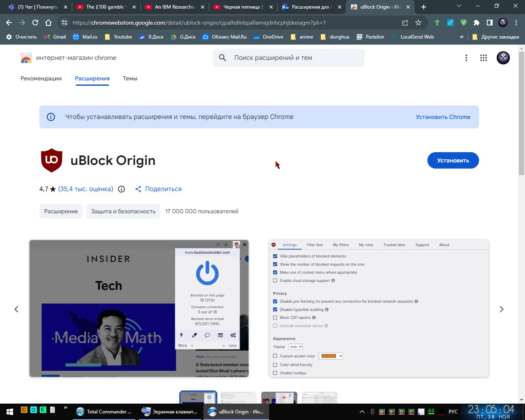The width and height of the screenshot is (525, 420).
Task: Open the three-dot menu in store header
Action: [x=466, y=58]
